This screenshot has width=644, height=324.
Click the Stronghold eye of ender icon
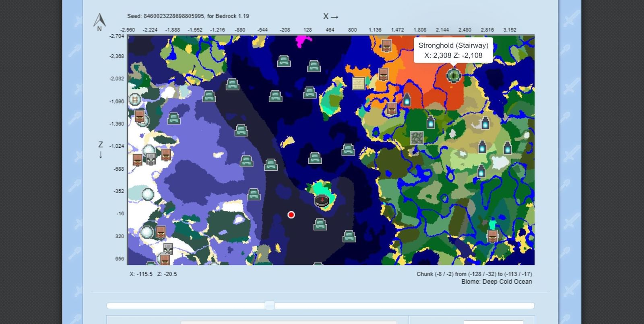(453, 75)
